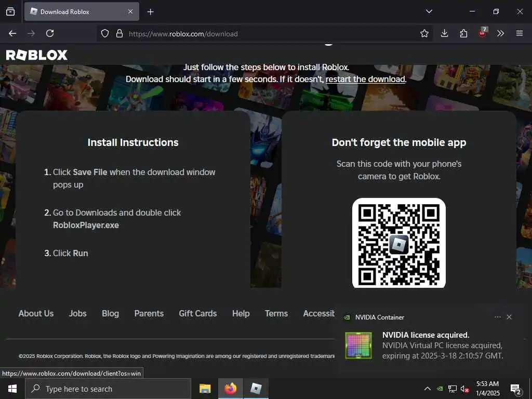Viewport: 532px width, 399px height.
Task: Open the Blog footer link
Action: 110,313
